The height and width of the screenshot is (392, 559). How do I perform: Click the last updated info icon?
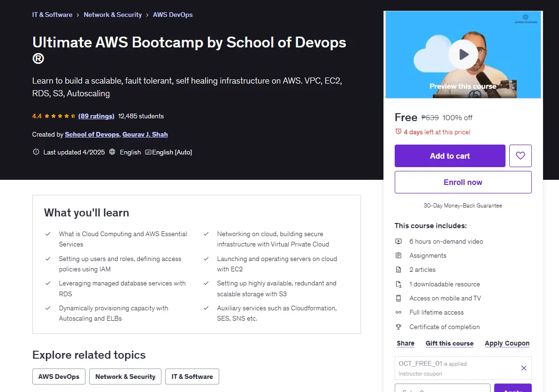point(36,152)
